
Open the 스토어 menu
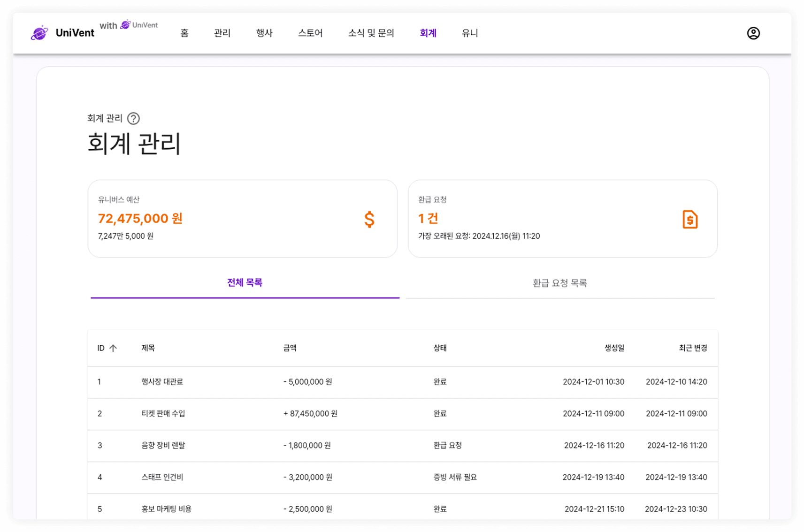tap(310, 33)
